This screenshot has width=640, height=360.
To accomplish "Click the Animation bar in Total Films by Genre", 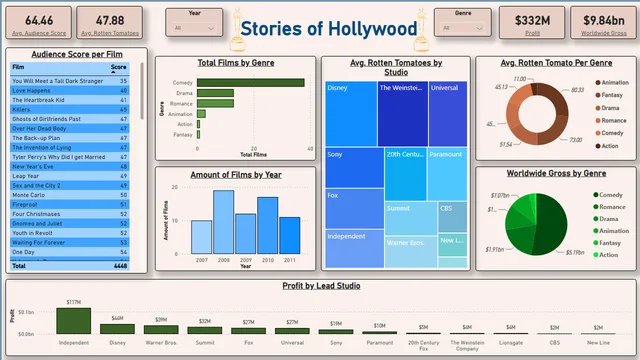I will (x=201, y=114).
